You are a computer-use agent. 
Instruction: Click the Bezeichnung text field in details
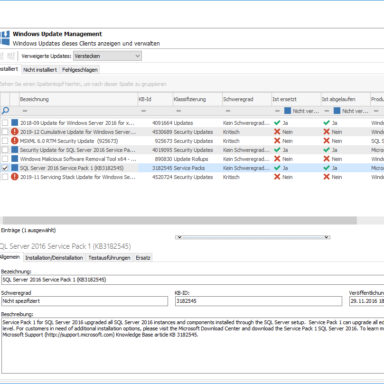tap(193, 280)
